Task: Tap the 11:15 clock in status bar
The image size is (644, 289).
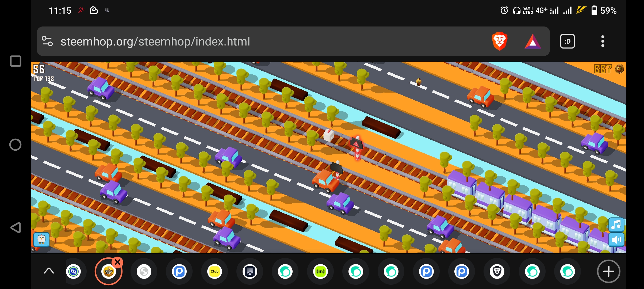Action: [x=60, y=10]
